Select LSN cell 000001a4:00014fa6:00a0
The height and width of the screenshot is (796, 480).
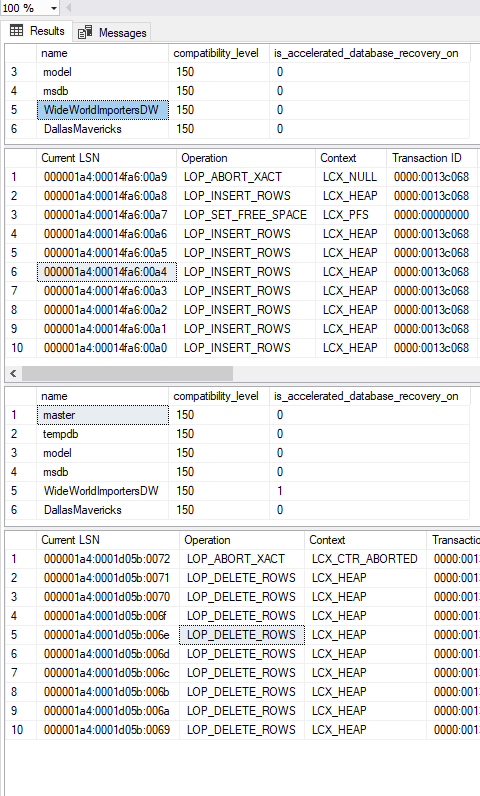pyautogui.click(x=107, y=348)
